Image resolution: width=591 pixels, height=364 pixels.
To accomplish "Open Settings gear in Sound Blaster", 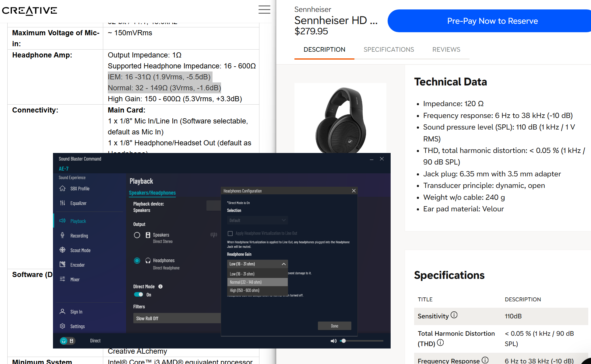I will click(x=62, y=326).
